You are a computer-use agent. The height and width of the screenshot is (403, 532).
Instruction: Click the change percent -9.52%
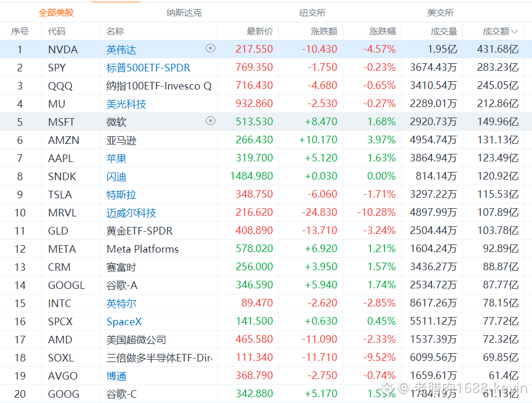pyautogui.click(x=379, y=357)
